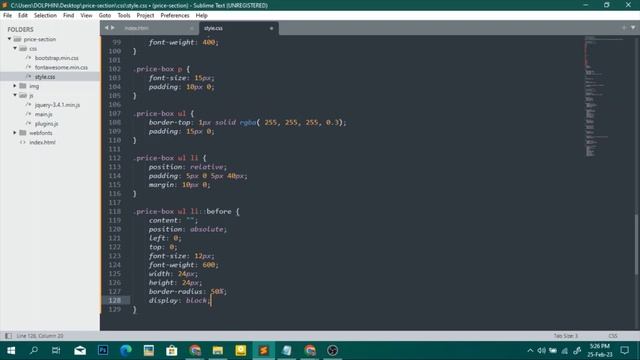
Task: Add a new tab with plus icon
Action: 624,28
